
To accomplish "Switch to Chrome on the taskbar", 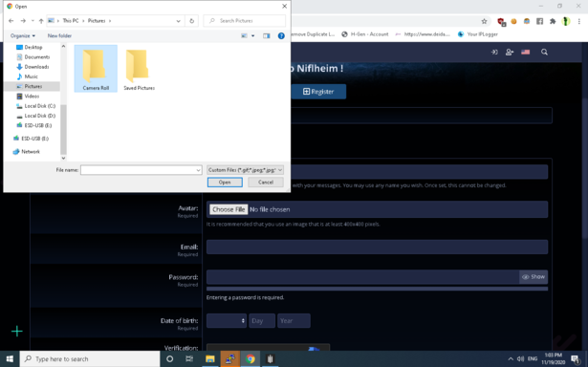I will [250, 359].
